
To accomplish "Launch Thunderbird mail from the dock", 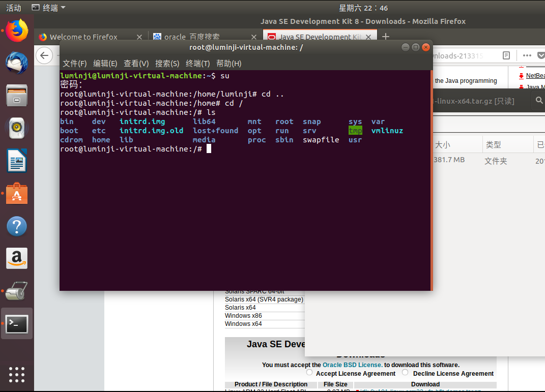I will [x=17, y=63].
